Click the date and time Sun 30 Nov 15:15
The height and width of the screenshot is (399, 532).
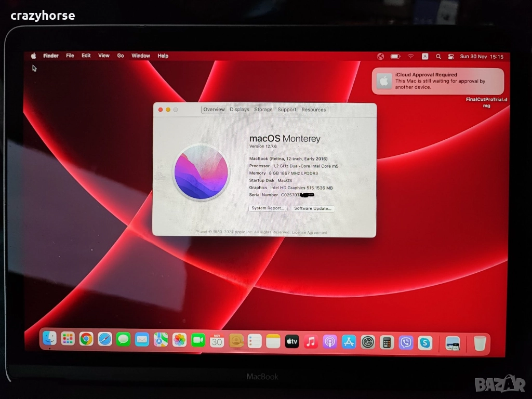(x=482, y=57)
